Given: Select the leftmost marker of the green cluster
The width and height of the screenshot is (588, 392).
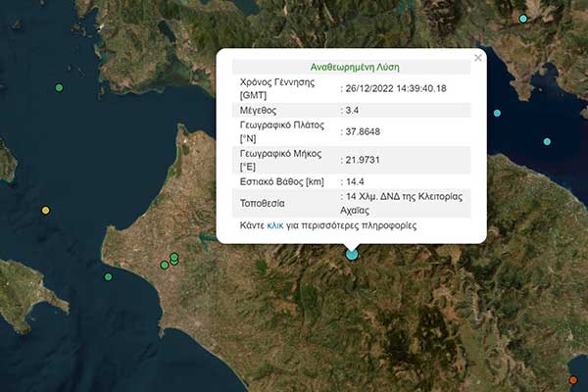Looking at the screenshot, I should [x=164, y=265].
